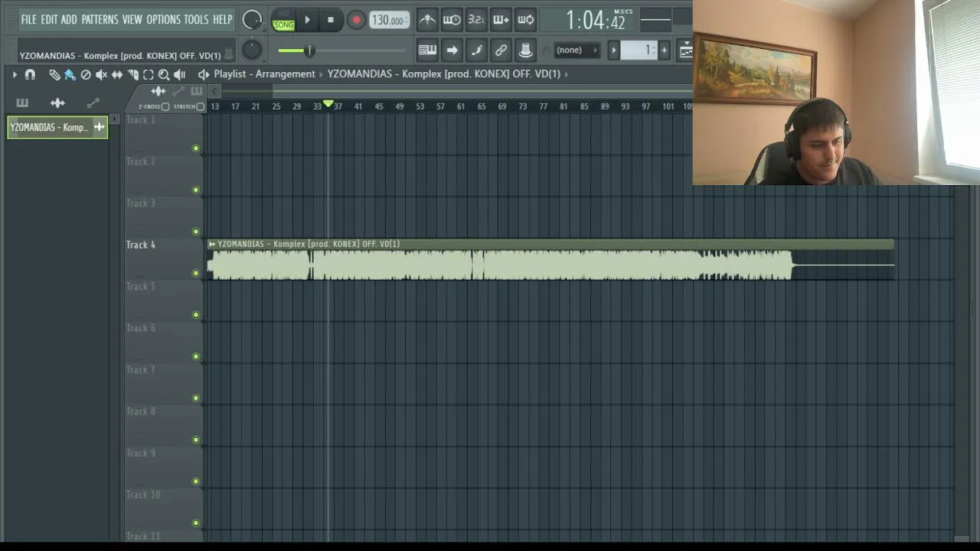The image size is (980, 551).
Task: Select the Zoom magnifier tool
Action: [x=164, y=74]
